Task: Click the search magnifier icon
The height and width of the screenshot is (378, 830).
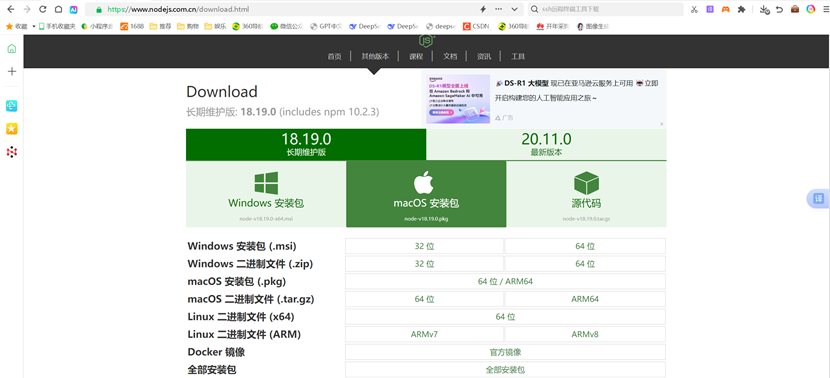Action: point(535,9)
